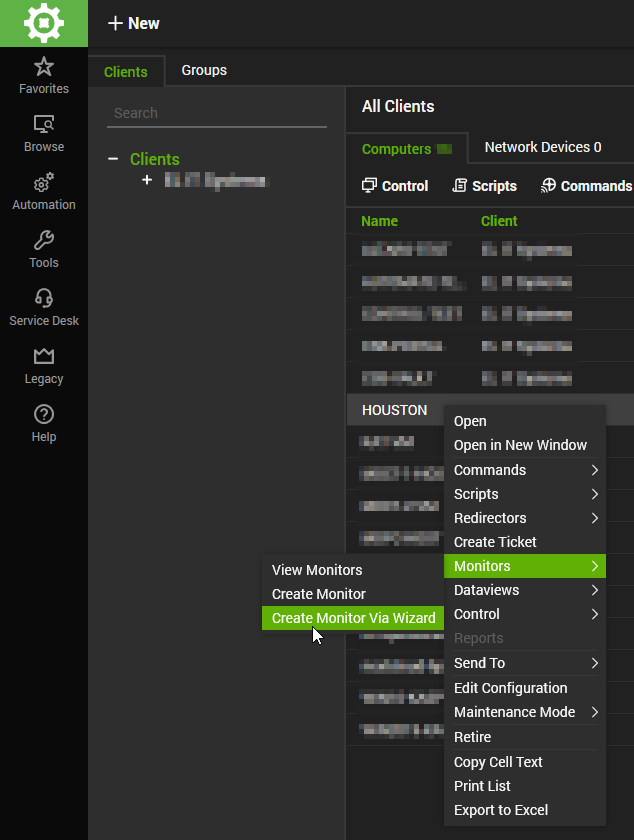This screenshot has width=634, height=840.
Task: Open the Tools wrench icon
Action: point(44,241)
